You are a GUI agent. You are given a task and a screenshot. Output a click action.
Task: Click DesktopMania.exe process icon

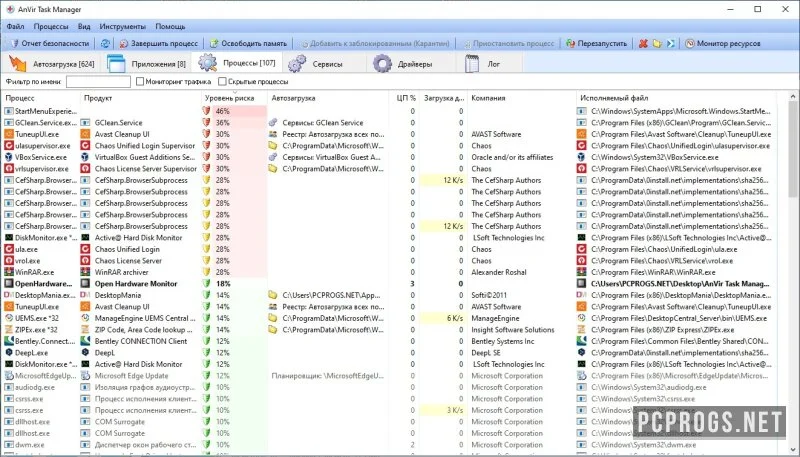tap(9, 295)
